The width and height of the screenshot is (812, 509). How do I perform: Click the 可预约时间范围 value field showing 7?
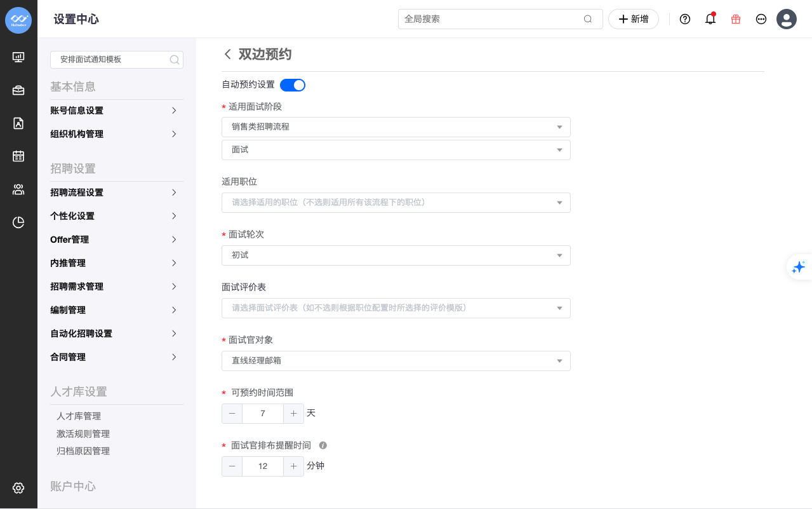pyautogui.click(x=263, y=414)
